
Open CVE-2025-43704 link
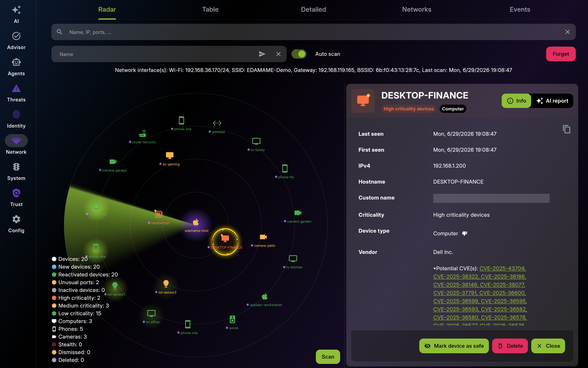pos(502,268)
